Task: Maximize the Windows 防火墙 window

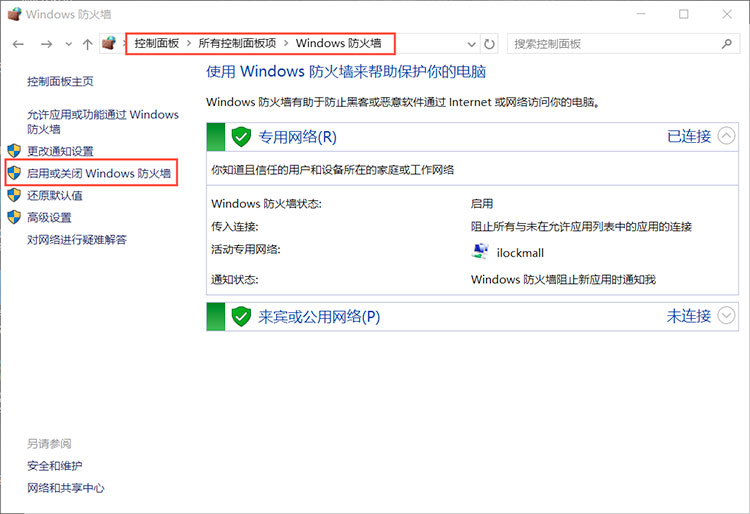Action: coord(684,14)
